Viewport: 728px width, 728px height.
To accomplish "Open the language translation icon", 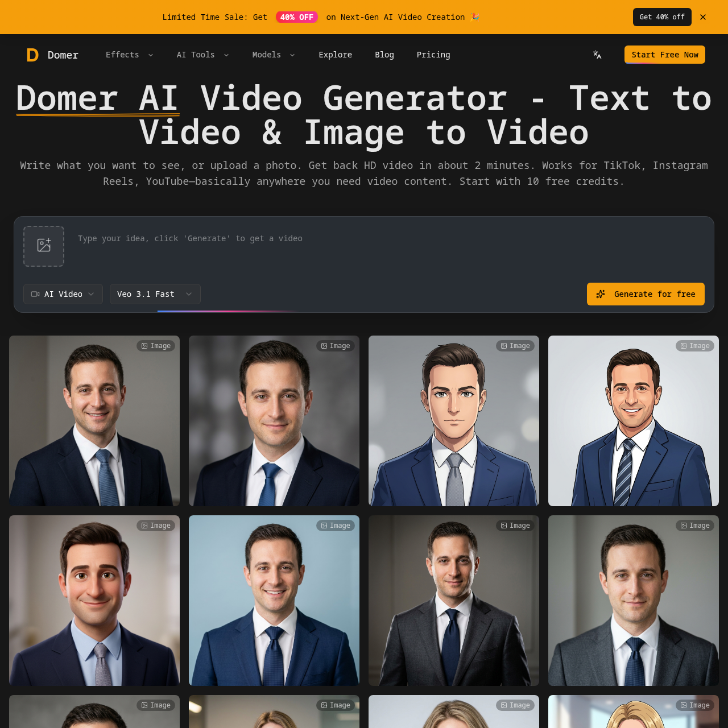I will [x=597, y=55].
